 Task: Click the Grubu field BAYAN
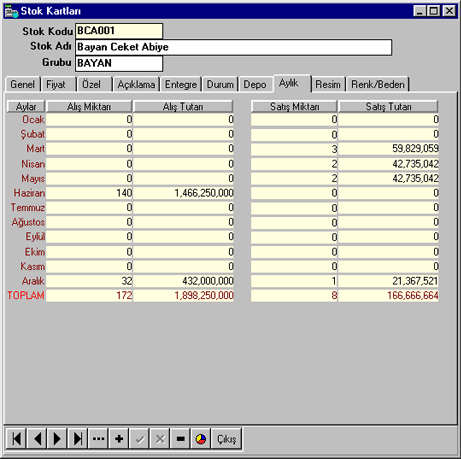[119, 63]
